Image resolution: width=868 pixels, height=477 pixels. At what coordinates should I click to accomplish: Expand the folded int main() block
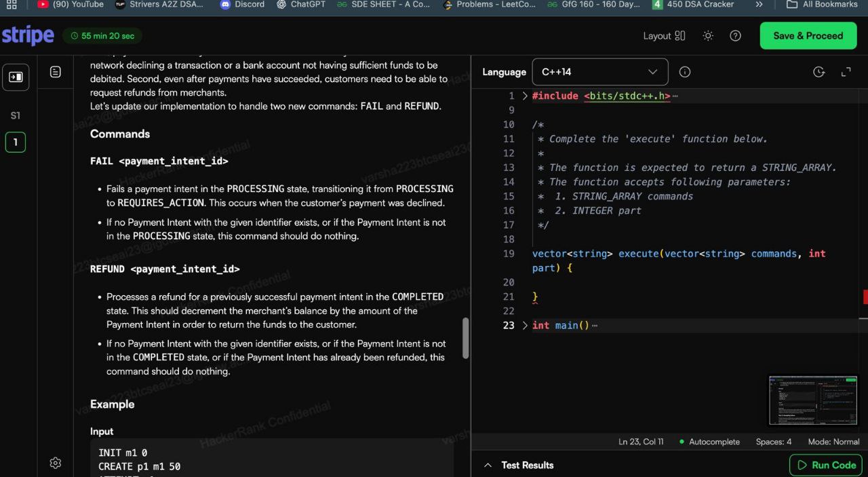[524, 326]
